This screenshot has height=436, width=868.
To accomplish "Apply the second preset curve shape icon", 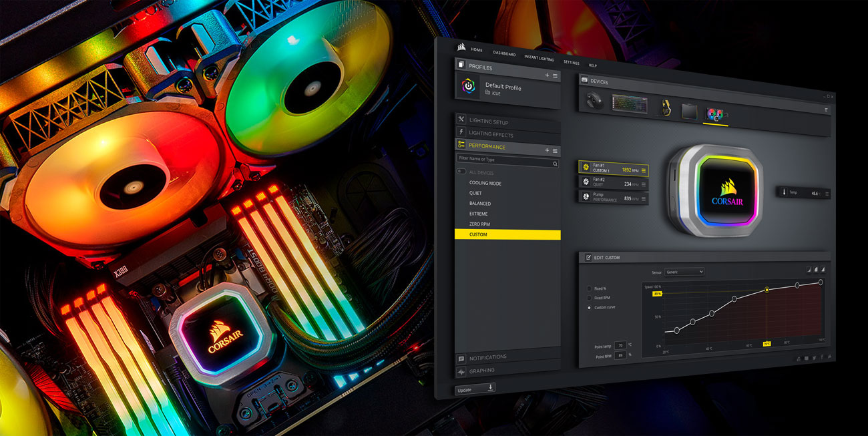I will click(x=815, y=268).
